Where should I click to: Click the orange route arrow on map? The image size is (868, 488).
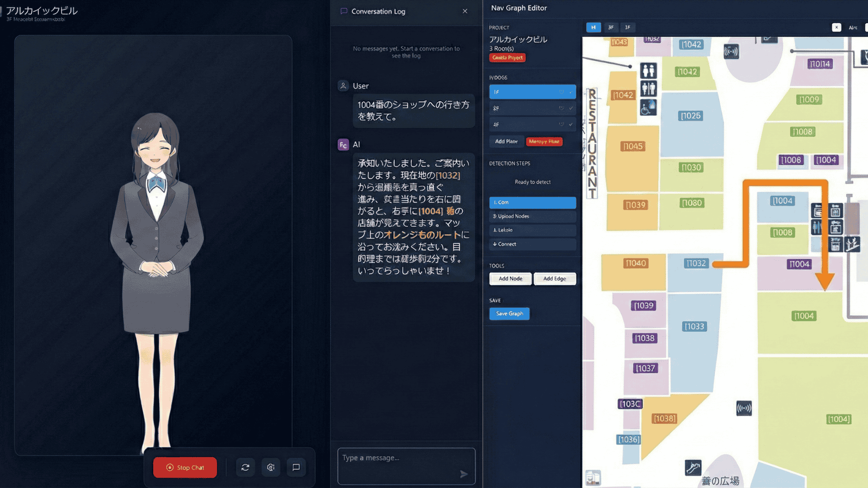(825, 279)
